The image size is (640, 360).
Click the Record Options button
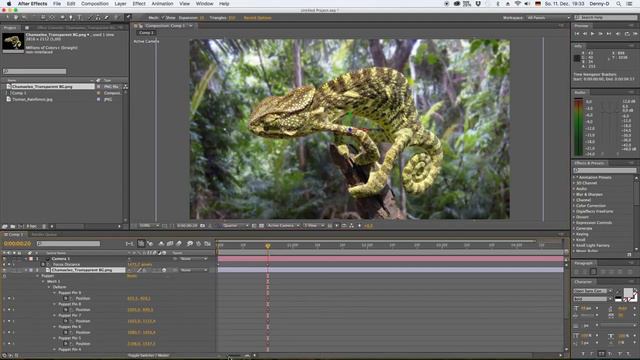pos(257,18)
